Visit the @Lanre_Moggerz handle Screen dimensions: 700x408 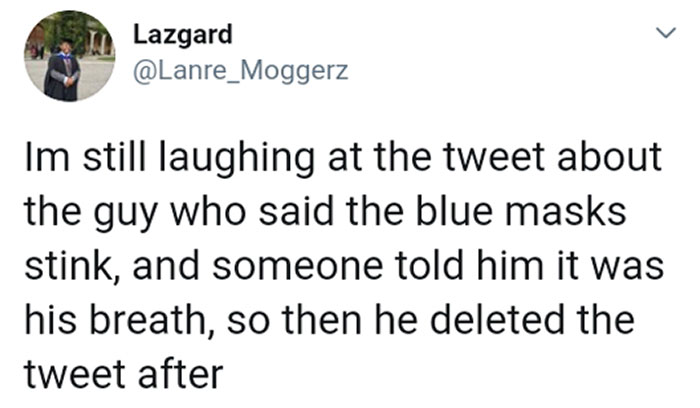[x=240, y=73]
